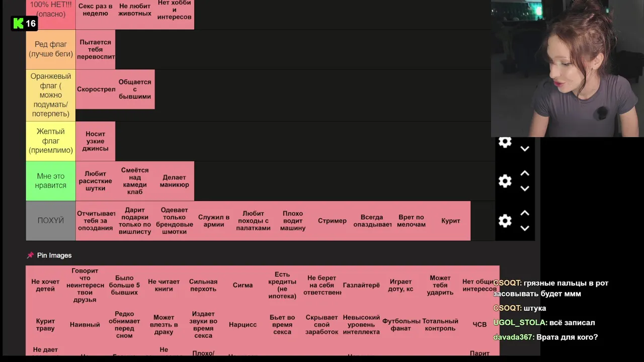Select the Всегда опаздывает tile
The height and width of the screenshot is (362, 644).
tap(372, 221)
